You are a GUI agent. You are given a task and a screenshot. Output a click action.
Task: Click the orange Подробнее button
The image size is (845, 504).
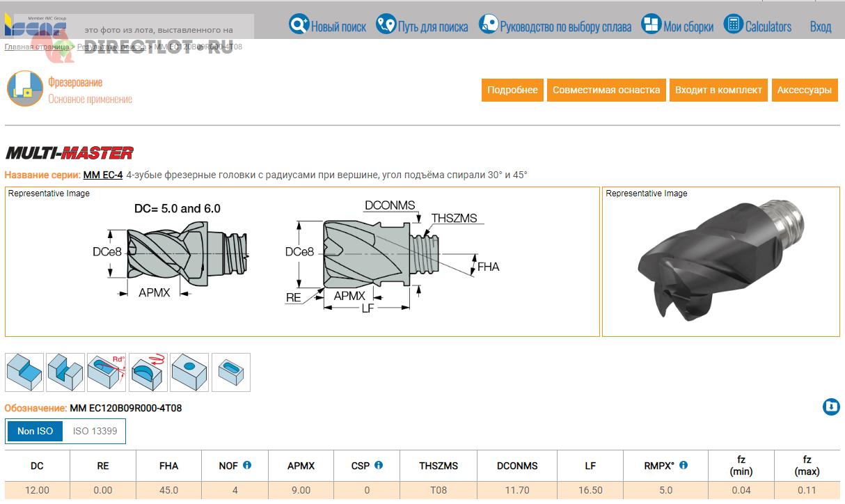click(512, 90)
